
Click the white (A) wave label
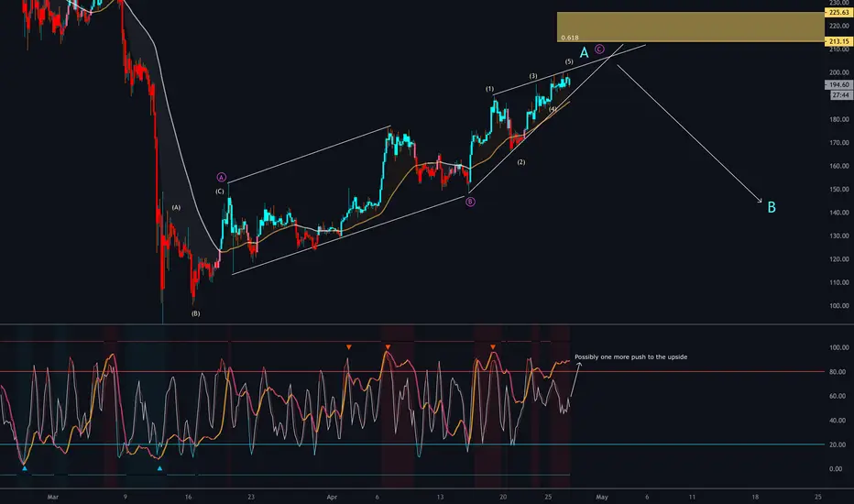(176, 208)
